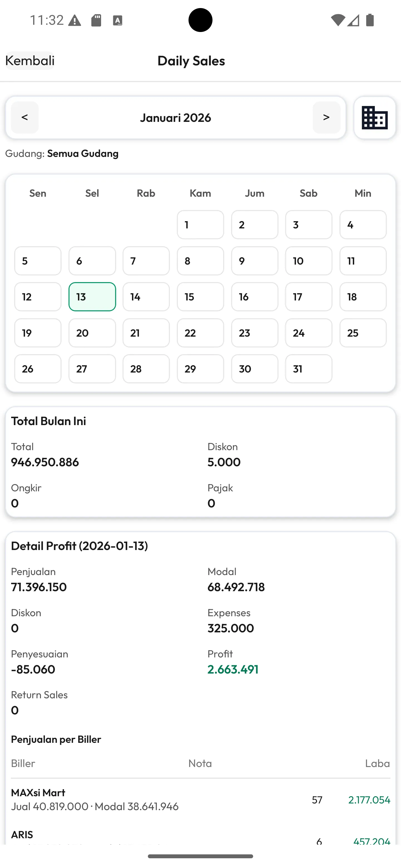Viewport: 401px width, 868px height.
Task: Tap the SD card status icon
Action: tap(96, 21)
